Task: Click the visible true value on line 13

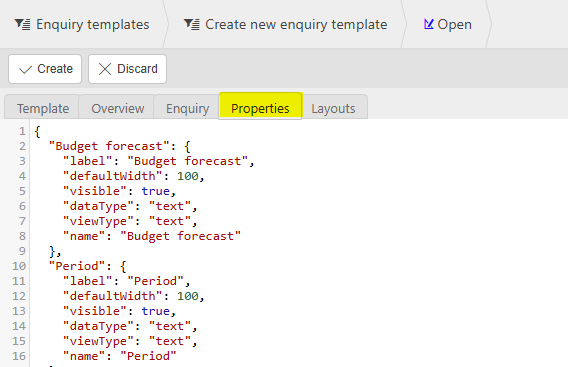Action: tap(155, 311)
